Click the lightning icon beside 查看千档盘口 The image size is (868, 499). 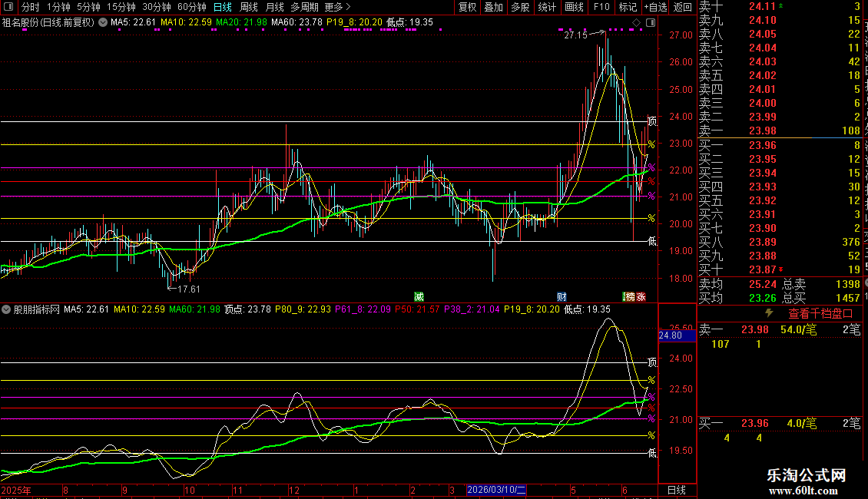[x=769, y=313]
